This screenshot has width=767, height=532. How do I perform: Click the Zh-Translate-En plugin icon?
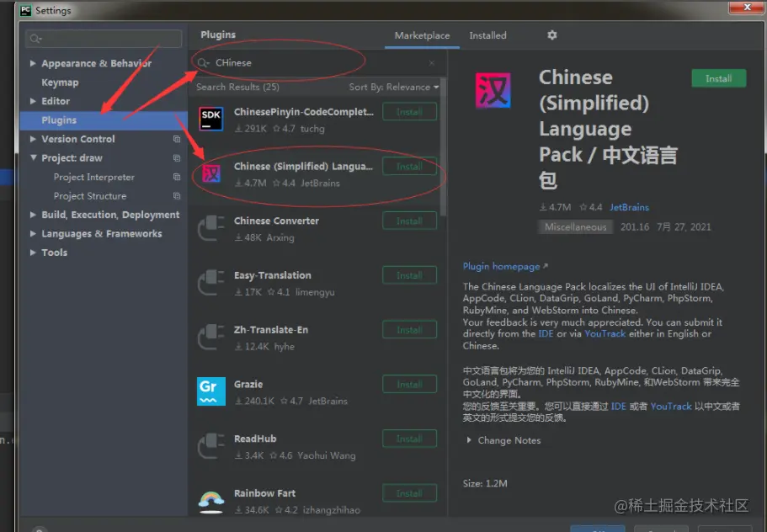tap(211, 337)
